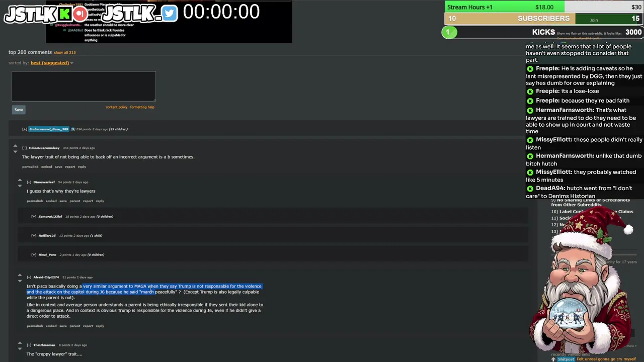Open Rinai_Vero's user profile
Screen dimensions: 644x362
click(x=47, y=255)
